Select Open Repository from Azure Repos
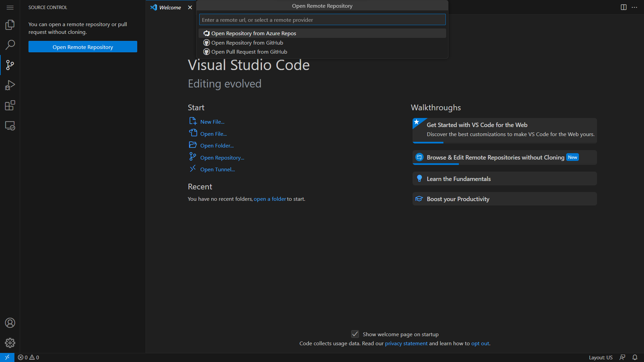The width and height of the screenshot is (644, 362). pos(253,33)
